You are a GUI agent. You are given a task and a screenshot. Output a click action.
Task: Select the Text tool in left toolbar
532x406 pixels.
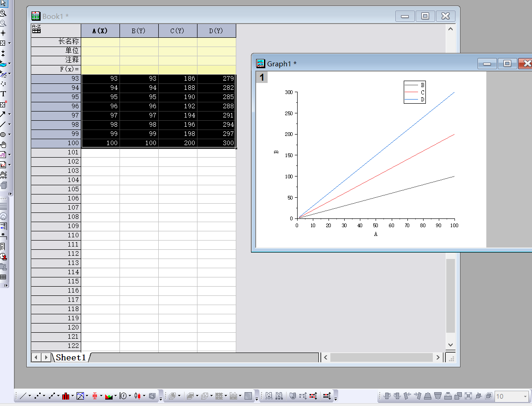(x=3, y=94)
